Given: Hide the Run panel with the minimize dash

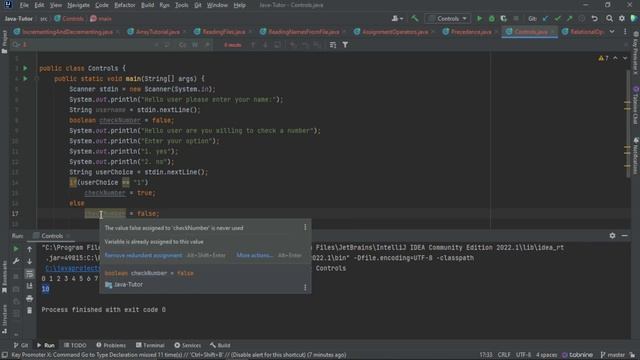Looking at the screenshot, I should (x=624, y=236).
